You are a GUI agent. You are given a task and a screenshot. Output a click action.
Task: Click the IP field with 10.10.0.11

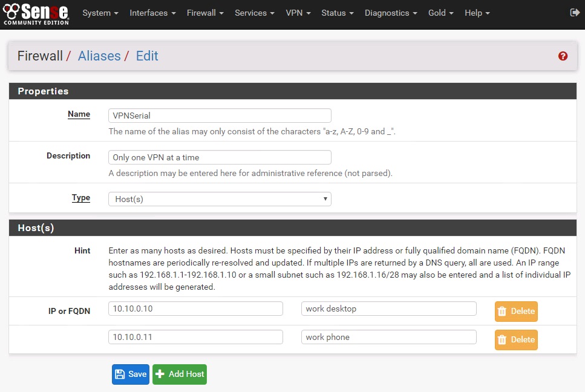[x=195, y=337]
